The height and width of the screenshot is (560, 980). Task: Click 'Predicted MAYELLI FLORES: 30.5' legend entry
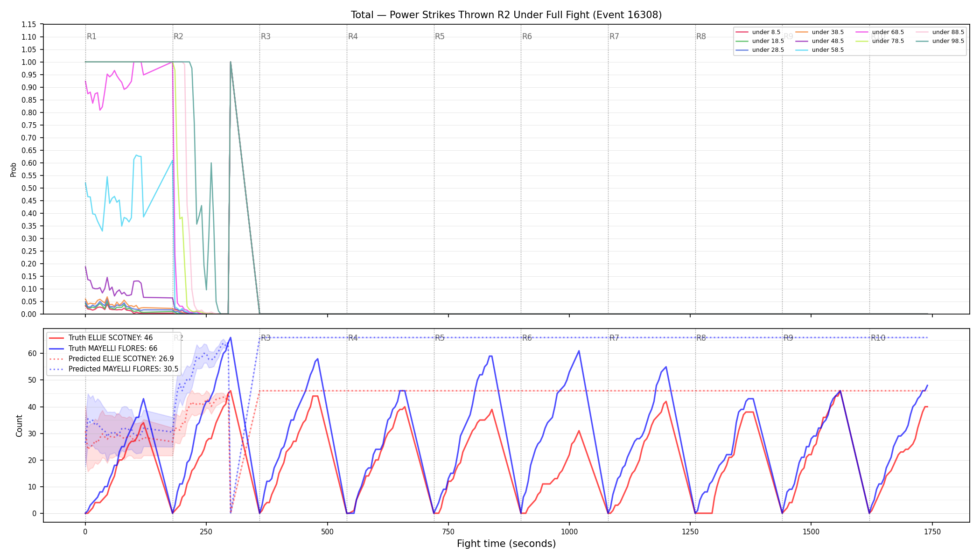click(114, 369)
